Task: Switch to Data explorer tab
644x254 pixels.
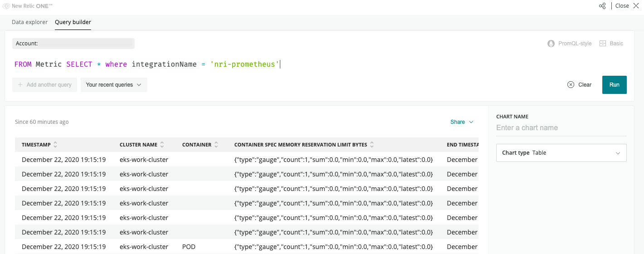Action: coord(29,22)
